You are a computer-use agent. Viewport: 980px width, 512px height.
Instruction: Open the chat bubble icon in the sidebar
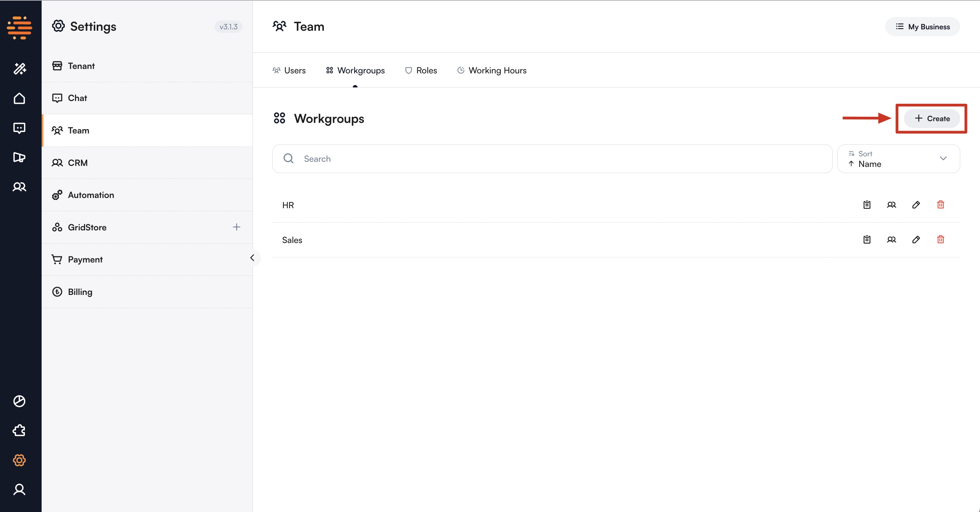(19, 128)
